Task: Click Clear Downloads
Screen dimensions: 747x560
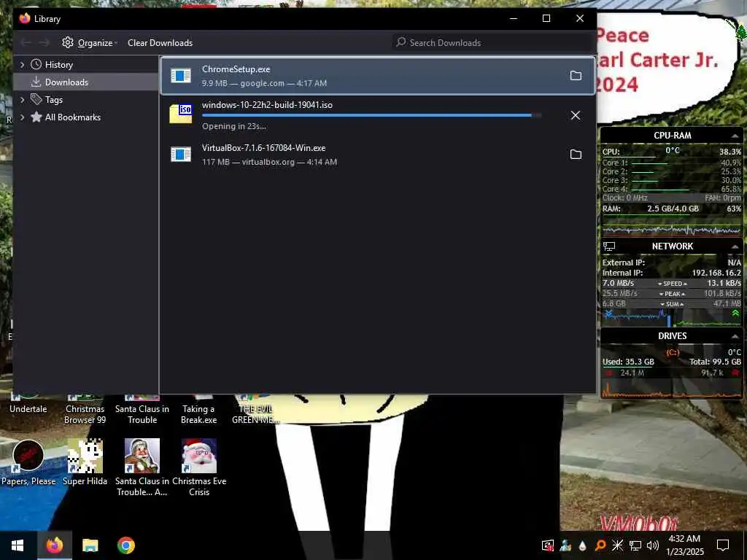Action: click(160, 43)
